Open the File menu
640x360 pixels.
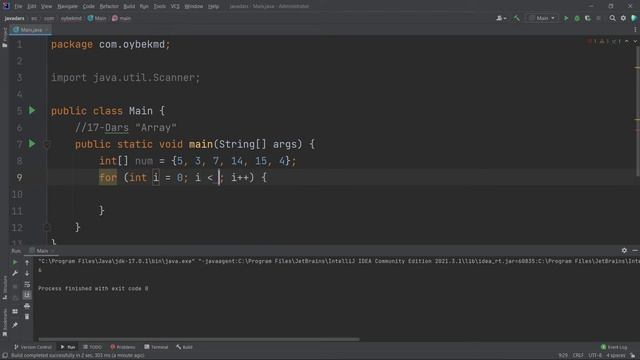pos(18,6)
